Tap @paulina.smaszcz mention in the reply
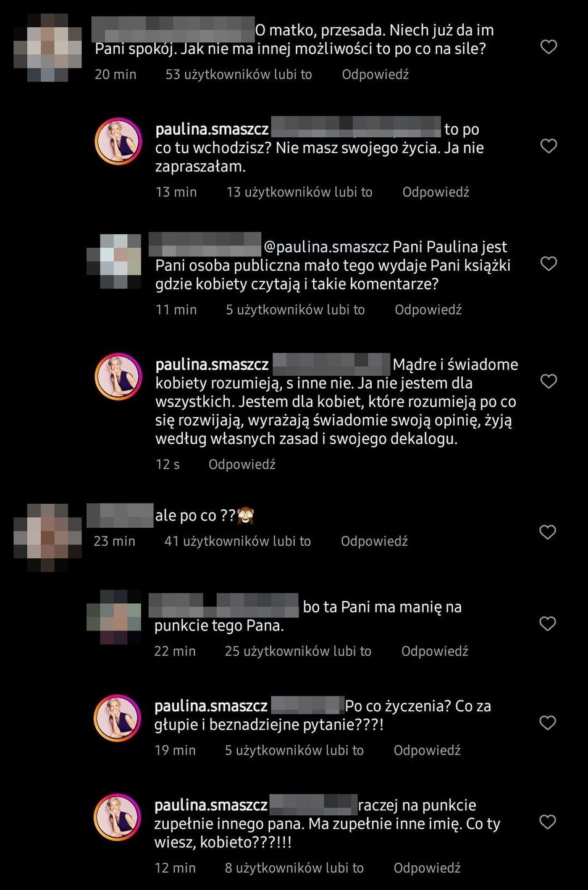The width and height of the screenshot is (588, 890). [x=327, y=247]
